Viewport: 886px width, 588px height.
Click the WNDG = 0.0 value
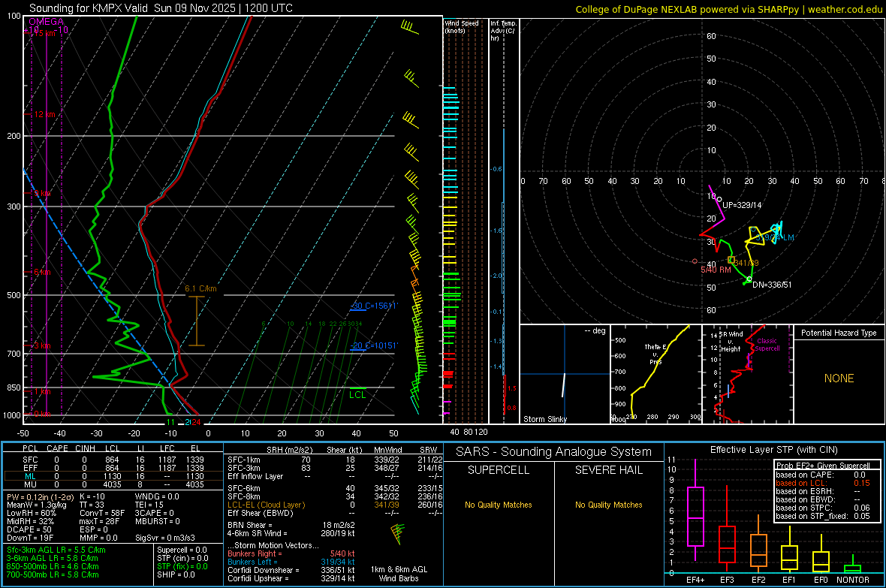(x=157, y=497)
